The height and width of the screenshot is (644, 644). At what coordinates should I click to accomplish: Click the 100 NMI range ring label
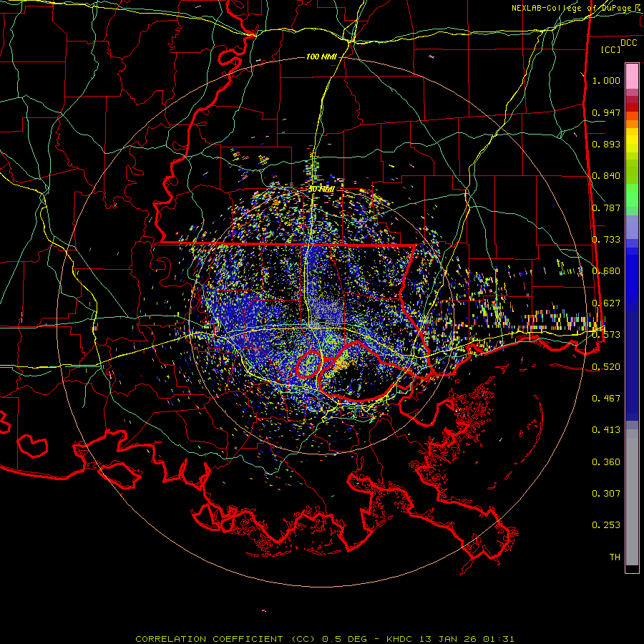pos(321,57)
